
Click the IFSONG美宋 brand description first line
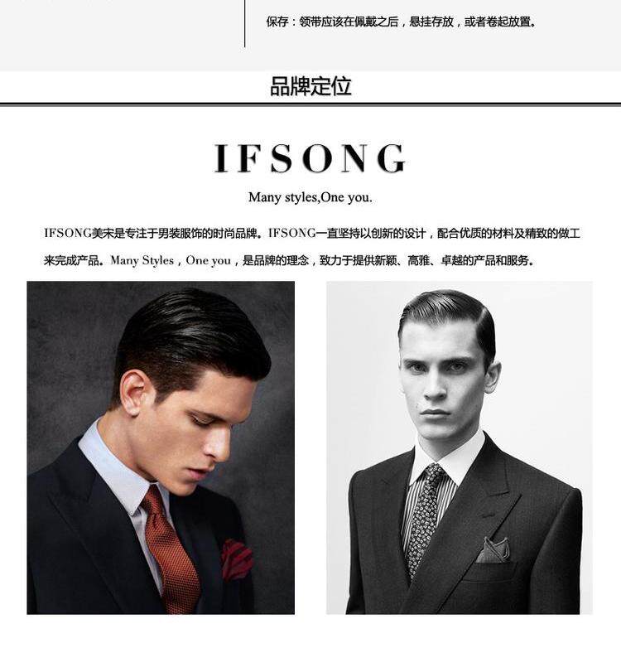(312, 233)
